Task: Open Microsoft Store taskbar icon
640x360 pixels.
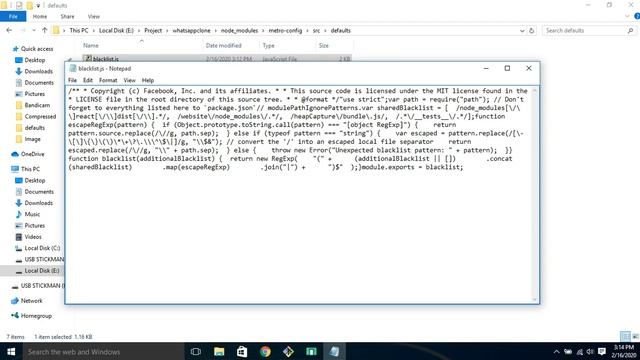Action: click(x=242, y=351)
